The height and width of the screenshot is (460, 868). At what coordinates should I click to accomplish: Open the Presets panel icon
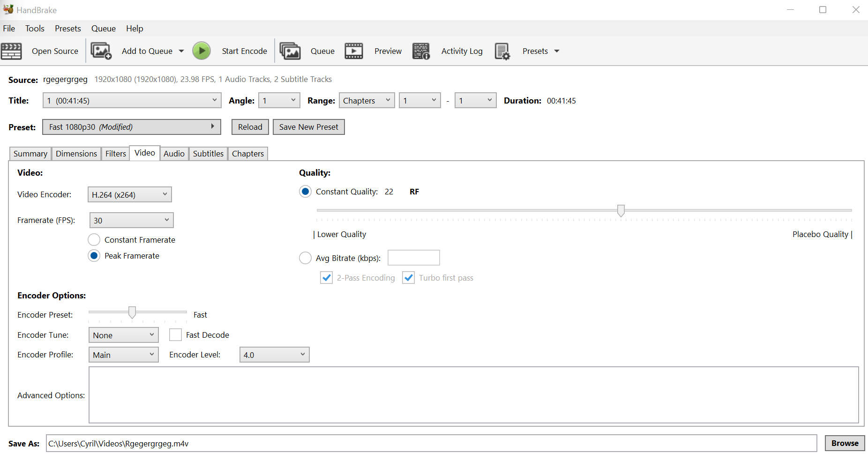[502, 51]
